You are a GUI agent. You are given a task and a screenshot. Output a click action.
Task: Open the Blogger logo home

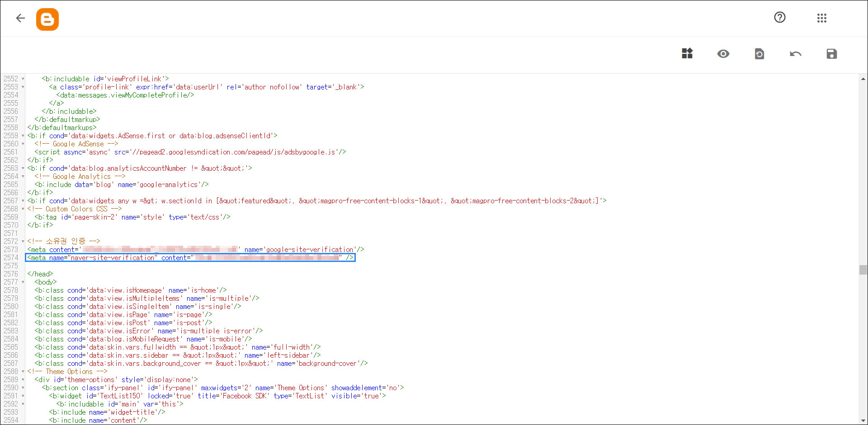[47, 19]
